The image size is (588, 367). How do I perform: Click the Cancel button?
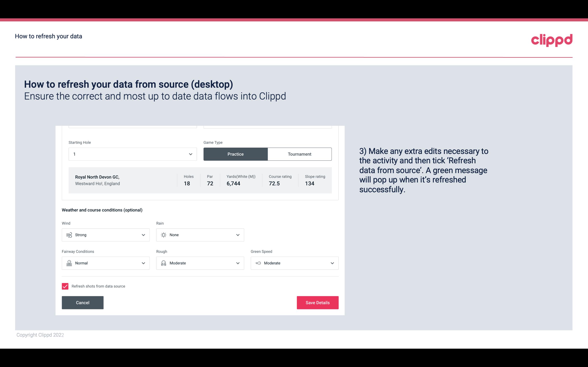tap(83, 303)
